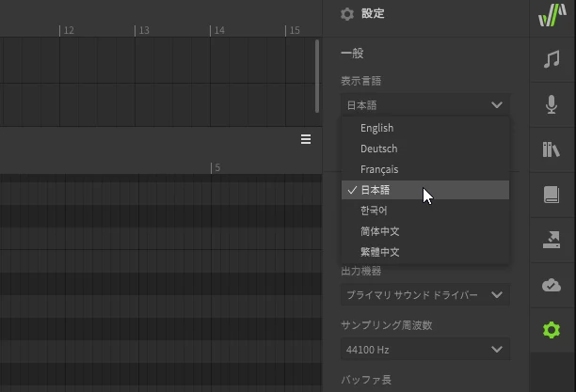Open the library panel (books icon)
The height and width of the screenshot is (392, 576).
click(x=552, y=149)
